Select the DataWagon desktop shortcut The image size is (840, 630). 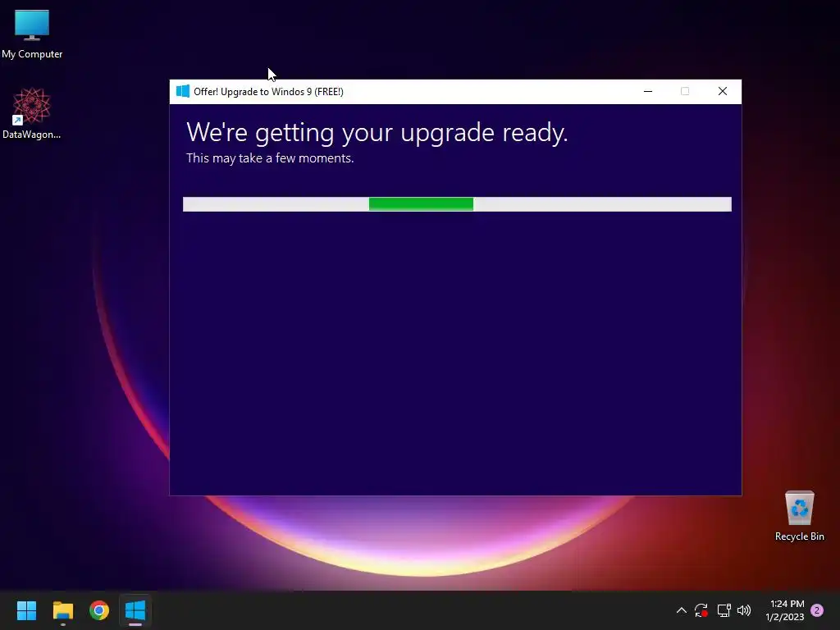(32, 113)
